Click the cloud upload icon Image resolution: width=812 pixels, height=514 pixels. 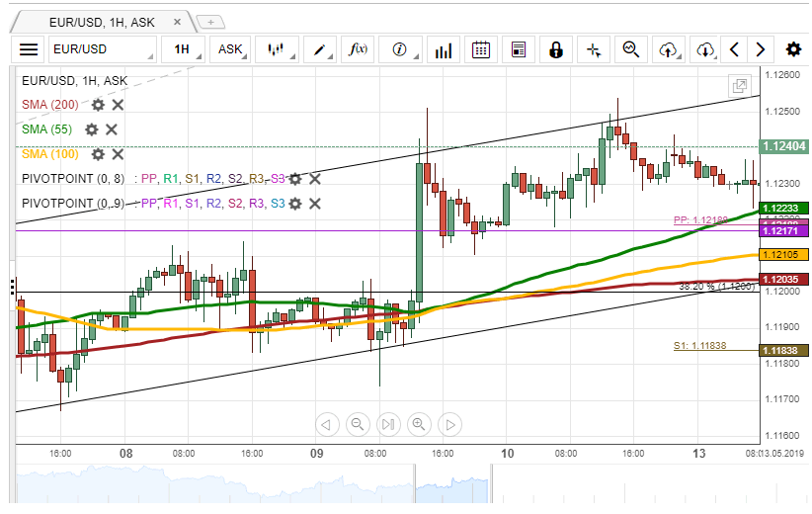click(669, 49)
